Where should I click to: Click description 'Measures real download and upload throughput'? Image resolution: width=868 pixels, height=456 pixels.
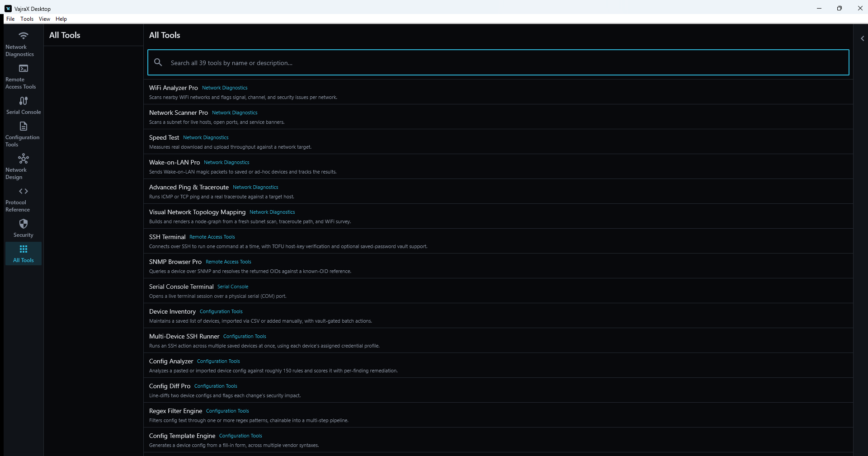tap(230, 147)
